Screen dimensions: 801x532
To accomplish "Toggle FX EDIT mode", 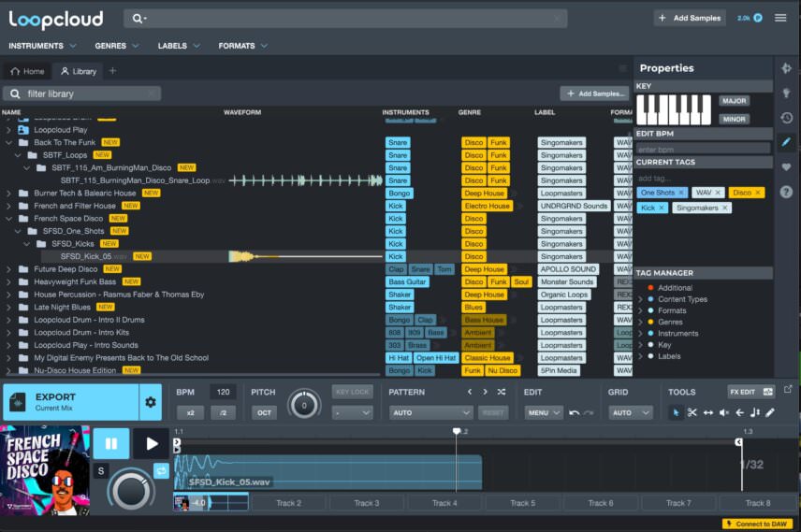I will (750, 392).
